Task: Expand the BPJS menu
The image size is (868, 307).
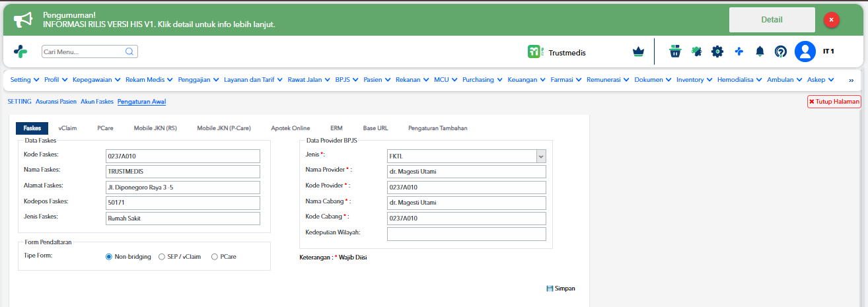Action: (x=347, y=80)
